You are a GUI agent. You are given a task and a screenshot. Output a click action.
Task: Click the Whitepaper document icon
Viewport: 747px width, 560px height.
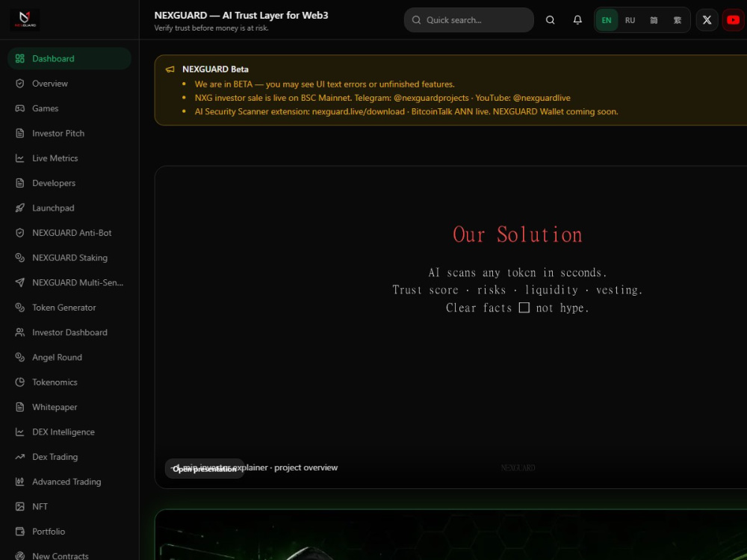coord(19,407)
